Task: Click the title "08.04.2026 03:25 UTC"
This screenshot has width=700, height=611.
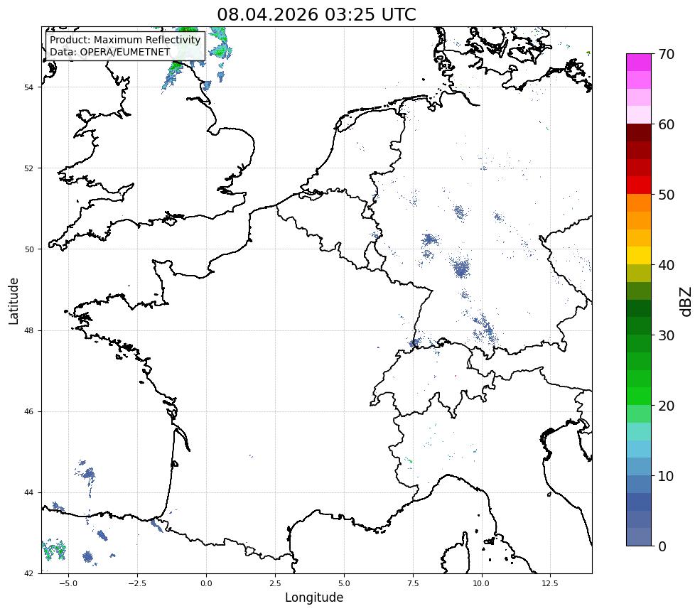Action: pyautogui.click(x=316, y=14)
